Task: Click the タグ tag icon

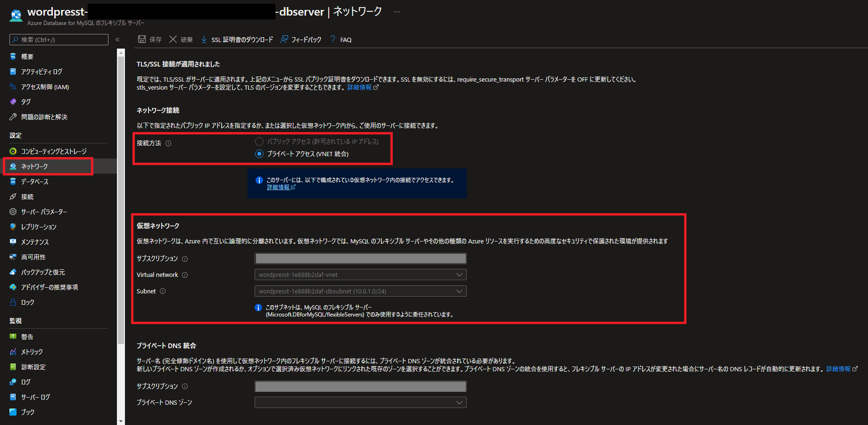Action: point(13,102)
